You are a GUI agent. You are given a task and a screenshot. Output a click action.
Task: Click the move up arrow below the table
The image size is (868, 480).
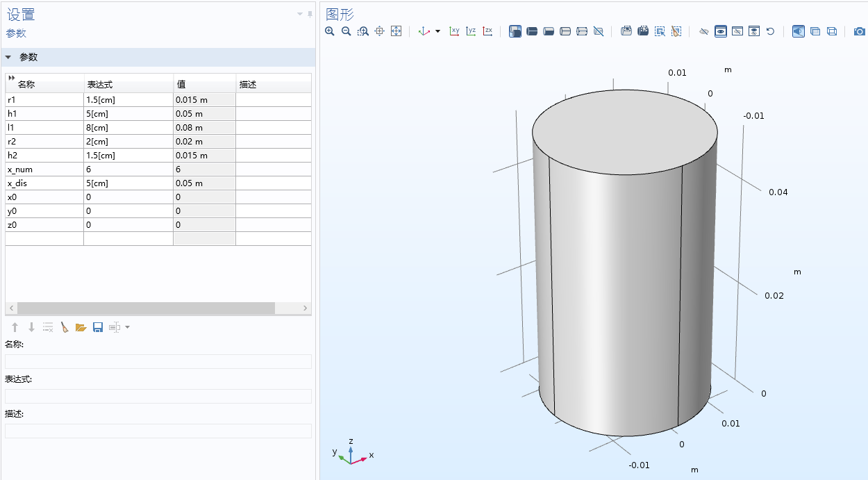[15, 327]
